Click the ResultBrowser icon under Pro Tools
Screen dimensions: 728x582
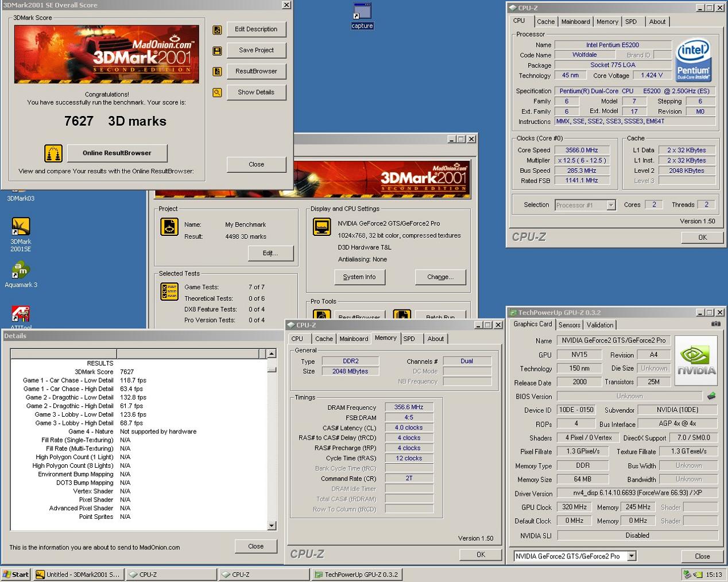322,315
